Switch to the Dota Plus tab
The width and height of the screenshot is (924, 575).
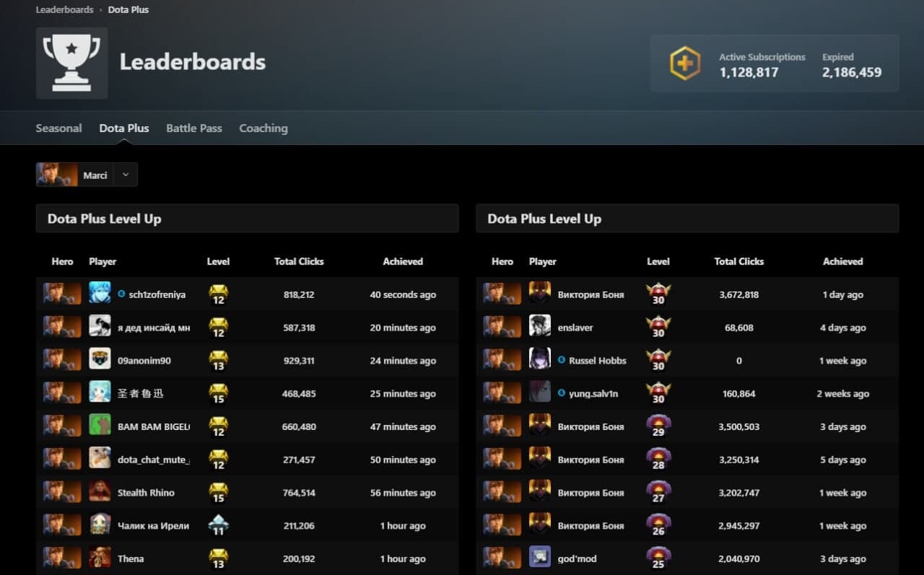click(124, 128)
